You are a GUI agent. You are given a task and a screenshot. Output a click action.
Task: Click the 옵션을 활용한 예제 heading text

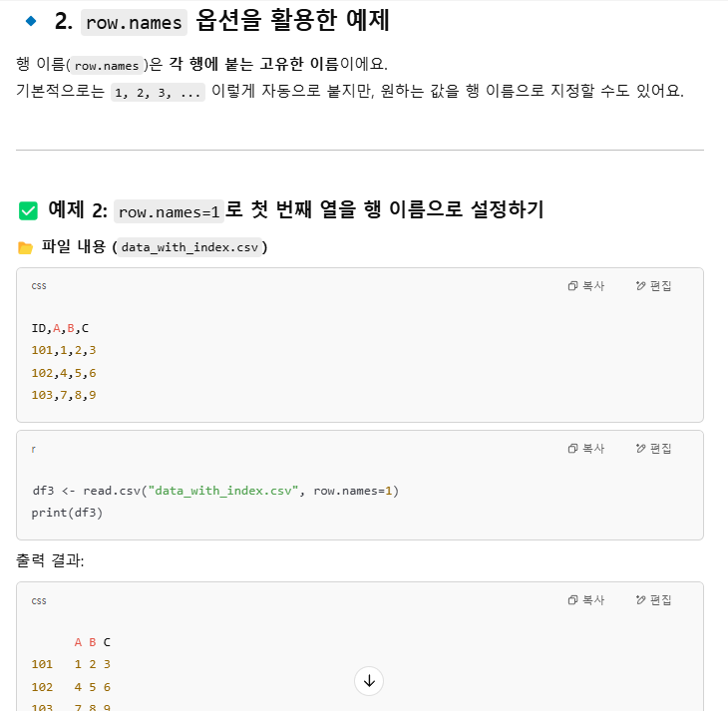[293, 20]
